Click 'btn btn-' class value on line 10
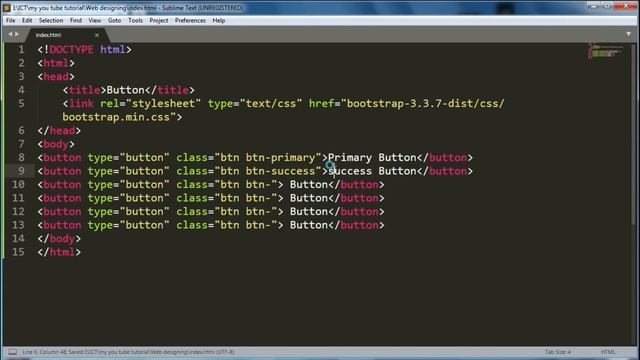This screenshot has width=640, height=360. pyautogui.click(x=246, y=184)
